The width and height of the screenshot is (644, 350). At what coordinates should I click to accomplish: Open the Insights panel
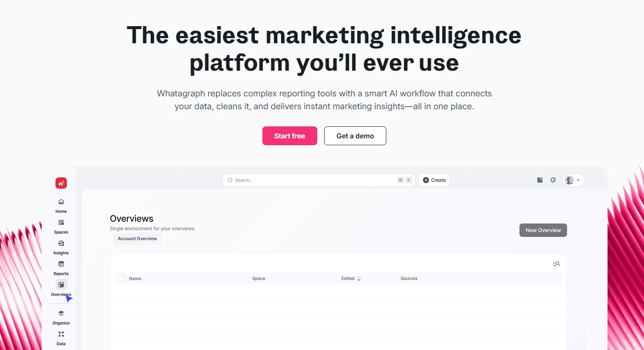coord(61,243)
